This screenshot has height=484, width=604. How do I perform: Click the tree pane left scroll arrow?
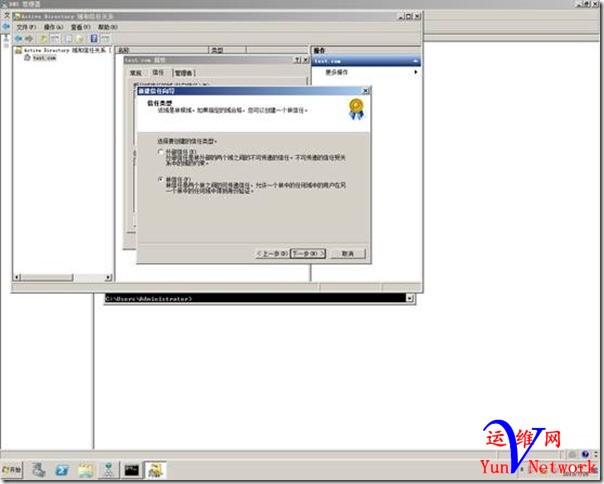coord(17,277)
